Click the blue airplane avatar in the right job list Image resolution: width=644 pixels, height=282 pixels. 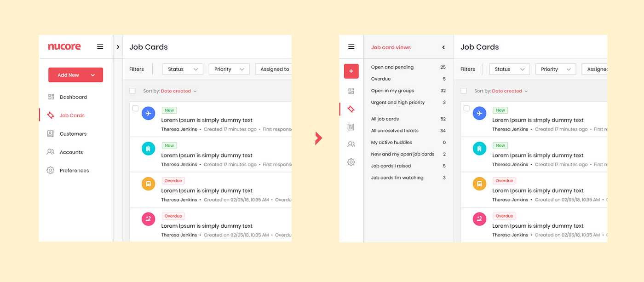coord(479,113)
